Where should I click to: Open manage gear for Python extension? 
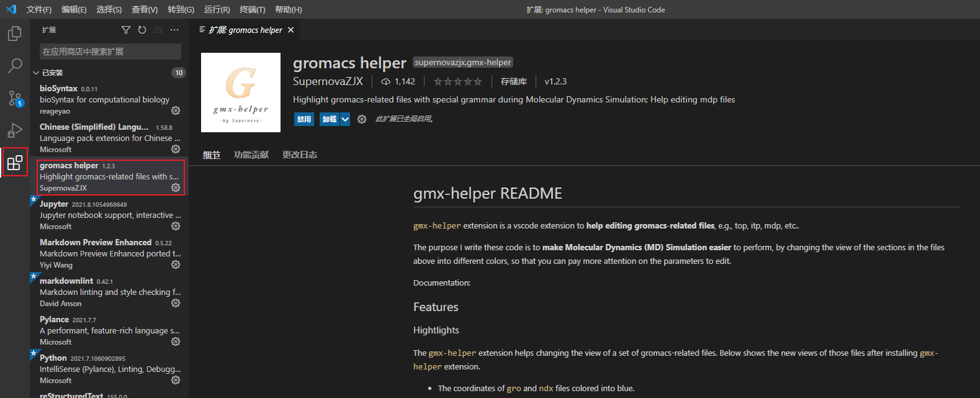coord(176,380)
